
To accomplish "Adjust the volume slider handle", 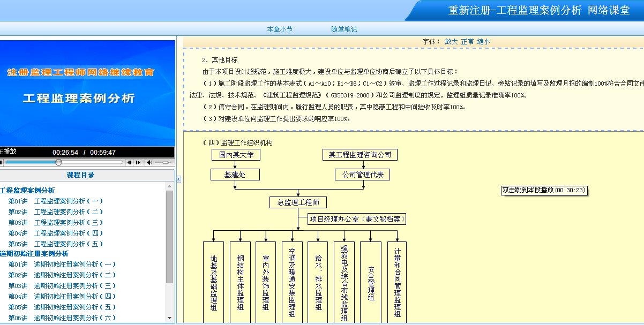I will 166,162.
